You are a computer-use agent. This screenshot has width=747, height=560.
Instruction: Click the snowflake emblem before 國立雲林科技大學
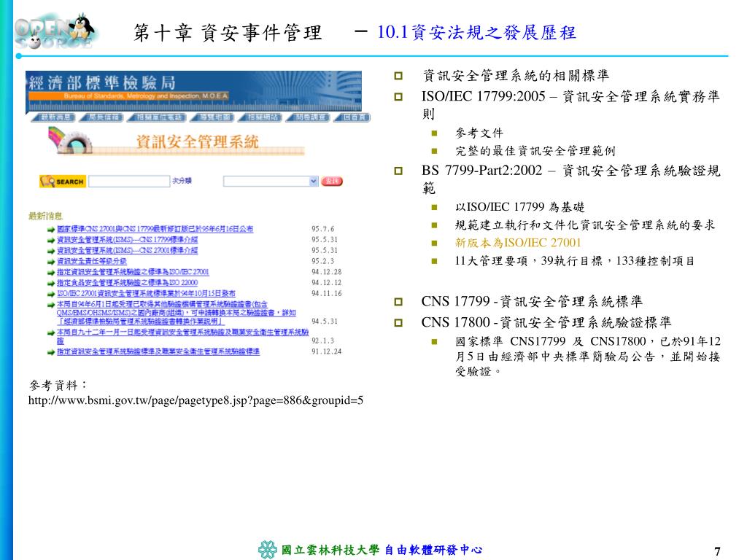[268, 550]
